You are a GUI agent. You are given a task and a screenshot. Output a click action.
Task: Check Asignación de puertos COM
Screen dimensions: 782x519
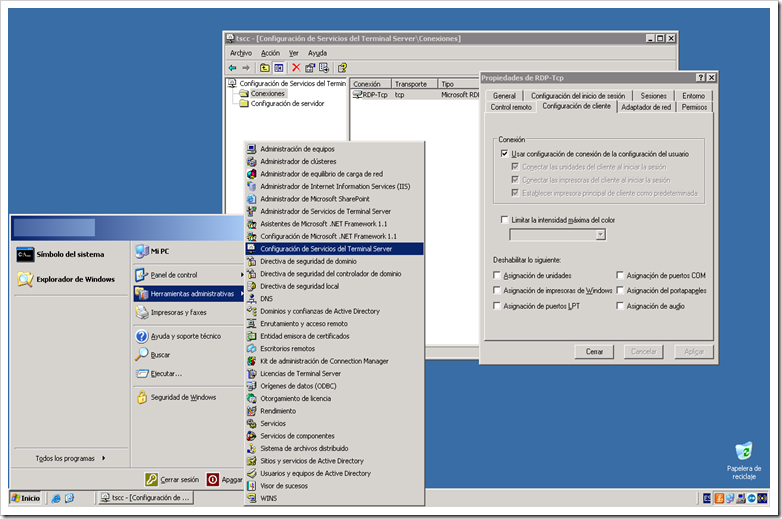[x=620, y=275]
